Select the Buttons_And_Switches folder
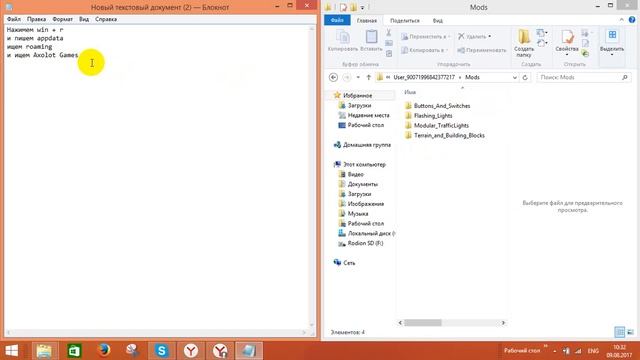The height and width of the screenshot is (360, 640). coord(442,106)
